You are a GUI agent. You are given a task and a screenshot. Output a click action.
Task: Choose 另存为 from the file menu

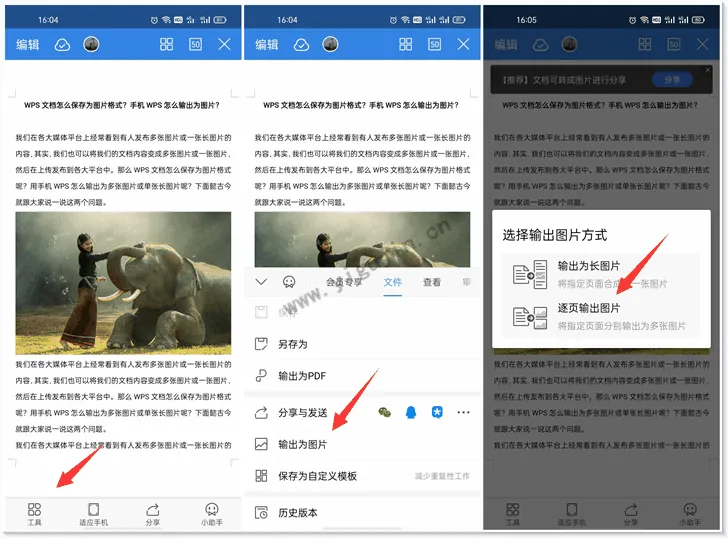point(363,344)
